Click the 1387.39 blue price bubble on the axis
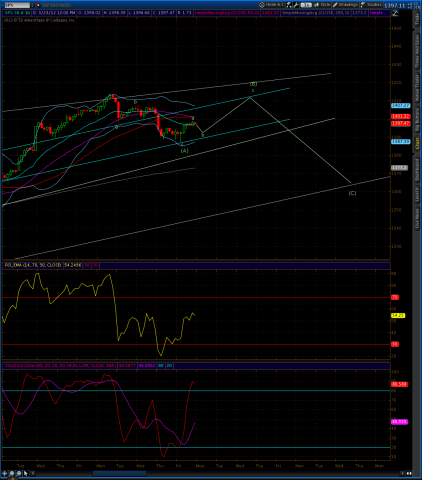Viewport: 422px width, 480px height. 401,142
